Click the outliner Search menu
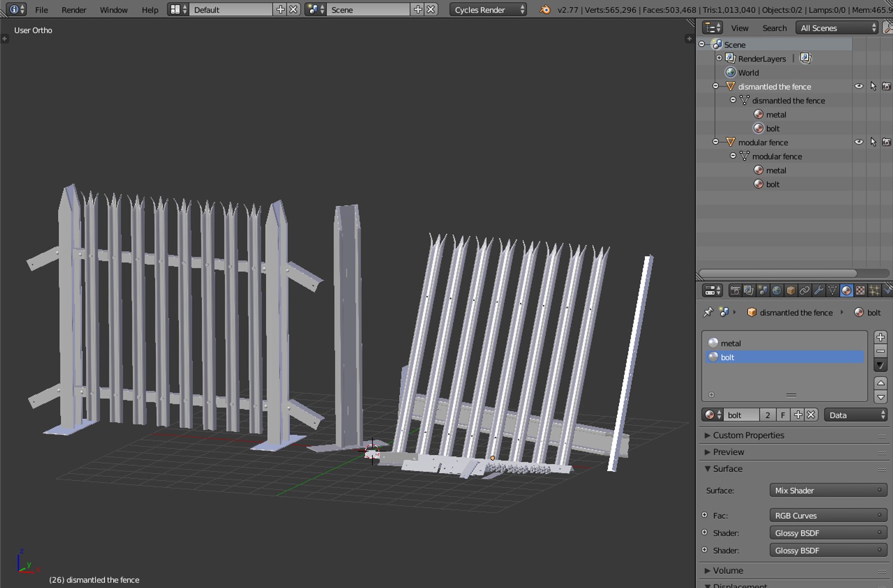This screenshot has height=588, width=893. pyautogui.click(x=774, y=28)
